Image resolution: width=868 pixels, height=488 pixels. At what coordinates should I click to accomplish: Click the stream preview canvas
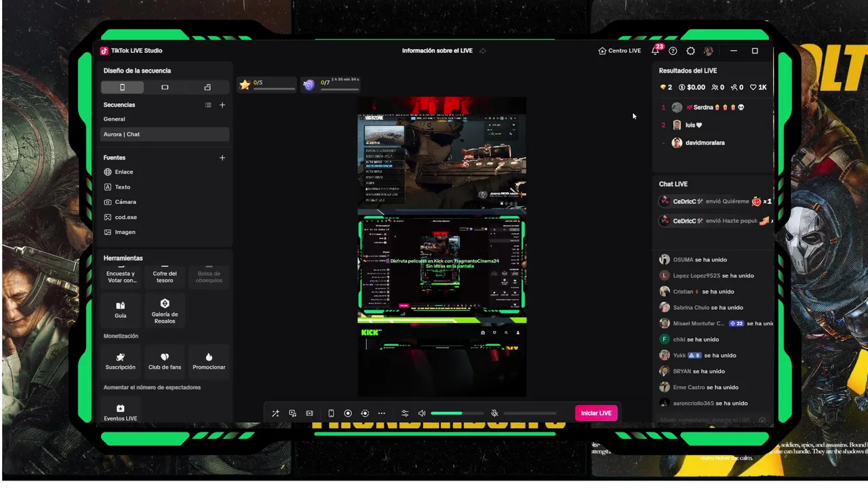coord(442,247)
